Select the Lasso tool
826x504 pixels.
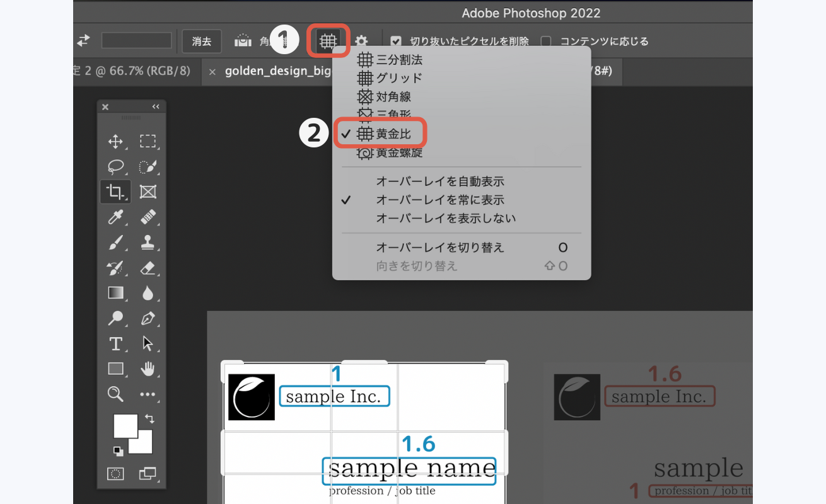click(115, 166)
